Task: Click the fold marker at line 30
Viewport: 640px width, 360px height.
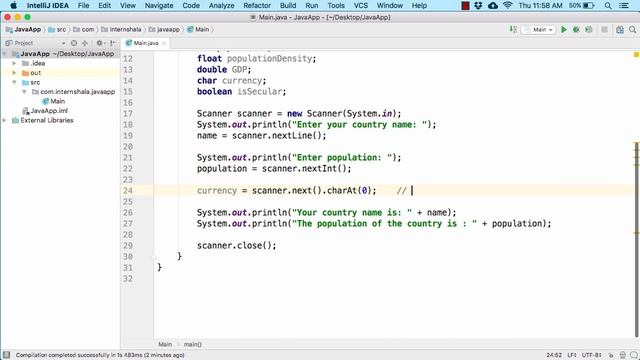Action: pyautogui.click(x=154, y=257)
